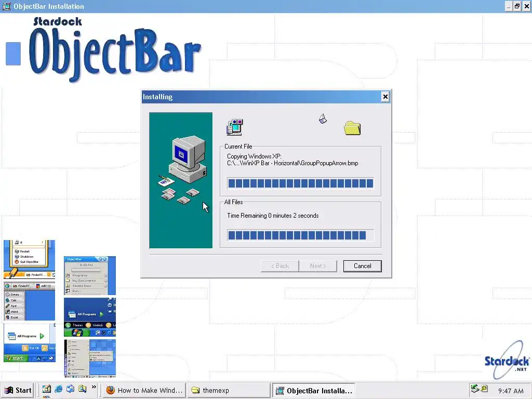Restore down the ObjectBar Installation window
This screenshot has height=399, width=532.
[x=517, y=6]
